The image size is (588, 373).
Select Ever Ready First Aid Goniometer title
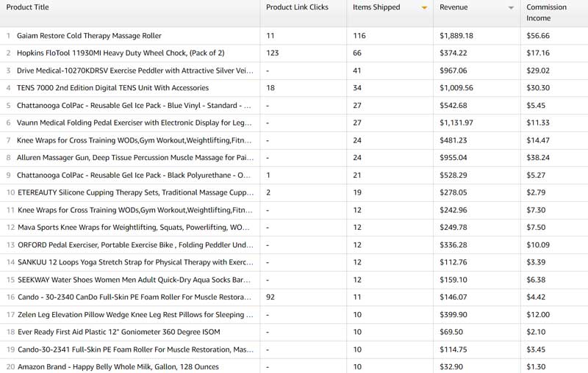click(x=119, y=331)
